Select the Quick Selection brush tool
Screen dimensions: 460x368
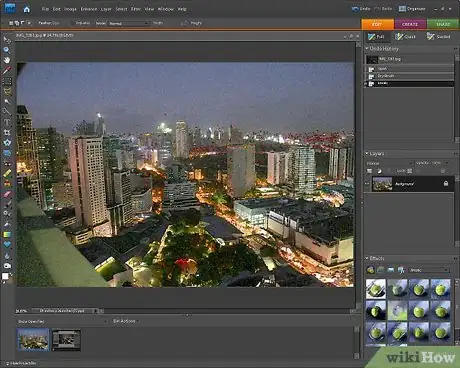point(7,111)
